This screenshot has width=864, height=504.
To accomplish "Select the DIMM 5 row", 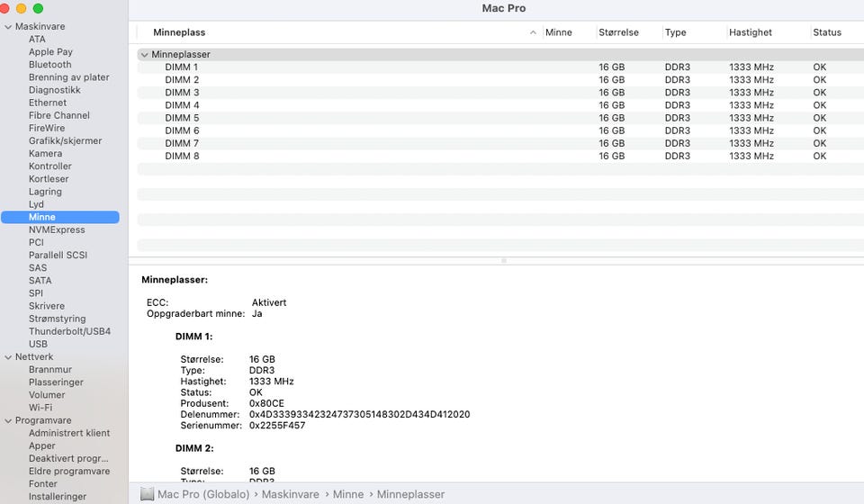I will point(500,118).
